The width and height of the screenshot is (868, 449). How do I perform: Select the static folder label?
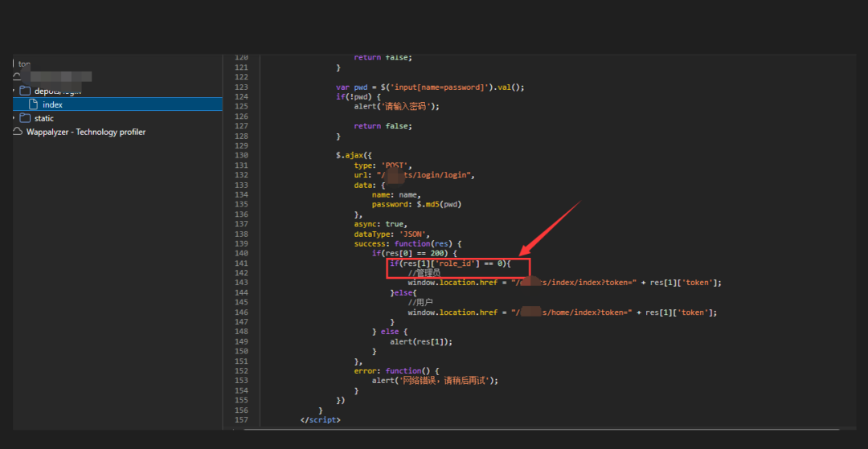[44, 118]
